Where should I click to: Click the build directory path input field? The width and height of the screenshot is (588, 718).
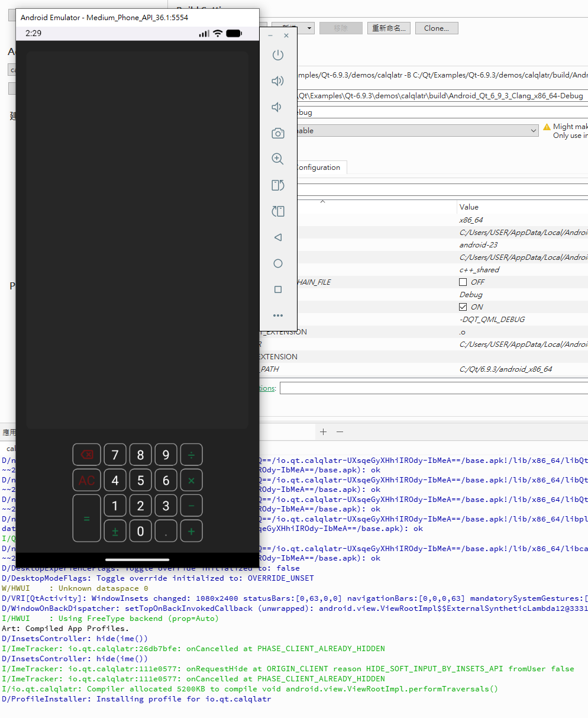click(x=442, y=96)
